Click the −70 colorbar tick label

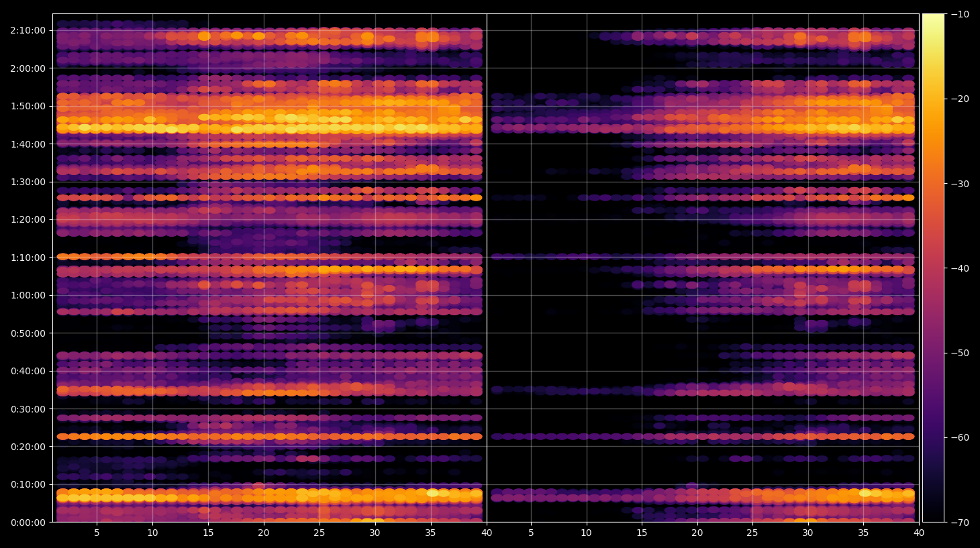coord(960,523)
